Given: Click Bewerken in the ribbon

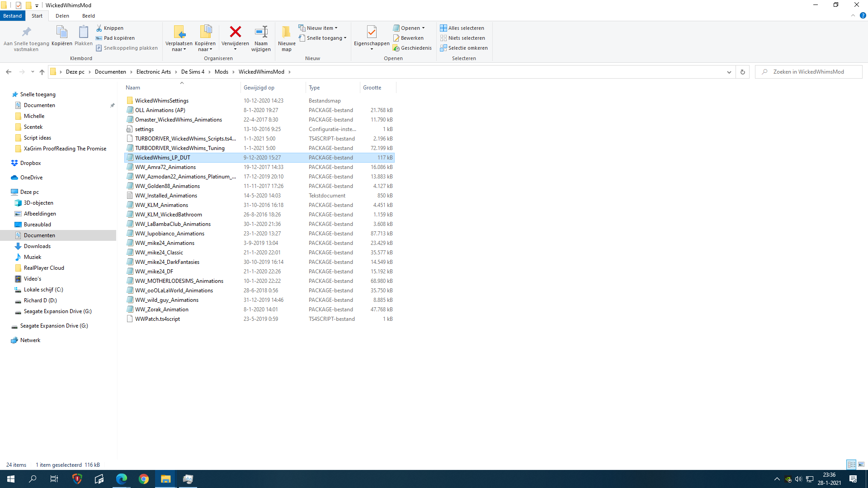Looking at the screenshot, I should coord(408,38).
